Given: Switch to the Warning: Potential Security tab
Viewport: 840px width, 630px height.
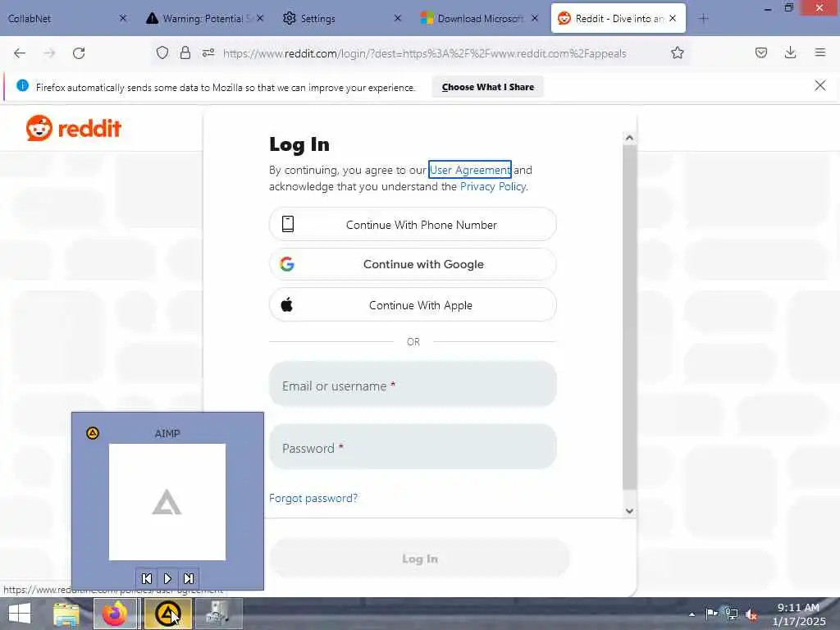Looking at the screenshot, I should [203, 19].
